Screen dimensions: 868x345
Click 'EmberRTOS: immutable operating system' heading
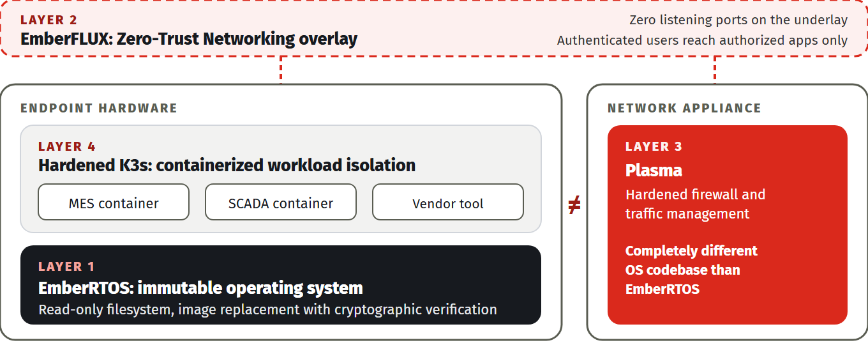pos(200,287)
